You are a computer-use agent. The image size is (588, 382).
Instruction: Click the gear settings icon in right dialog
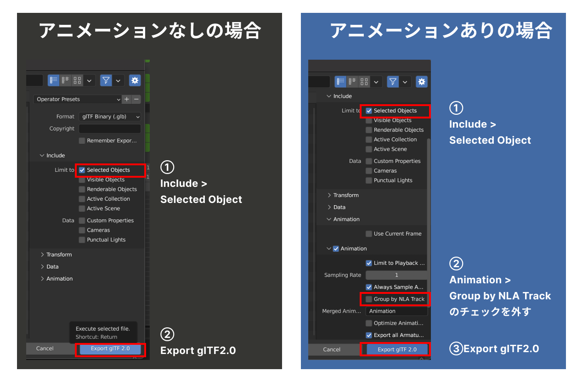(421, 82)
